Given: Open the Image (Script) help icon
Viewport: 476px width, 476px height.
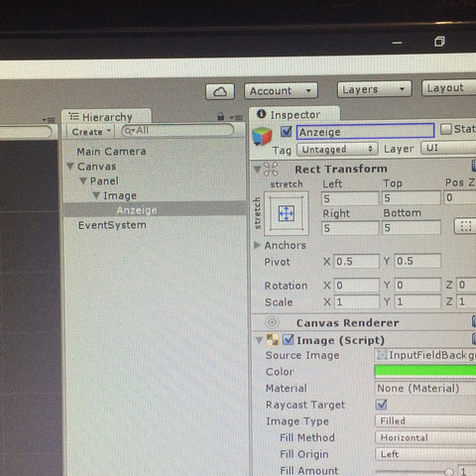Looking at the screenshot, I should pyautogui.click(x=474, y=338).
